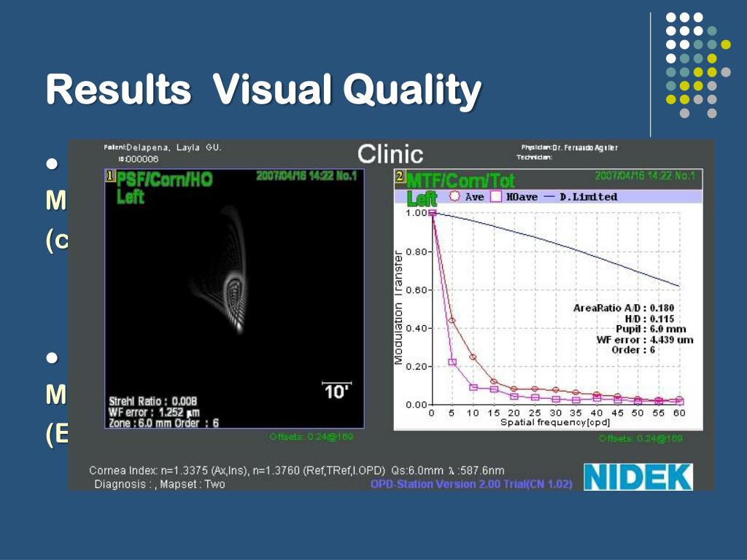
Task: Select panel number 2 badge on the MTF map
Action: (x=400, y=176)
